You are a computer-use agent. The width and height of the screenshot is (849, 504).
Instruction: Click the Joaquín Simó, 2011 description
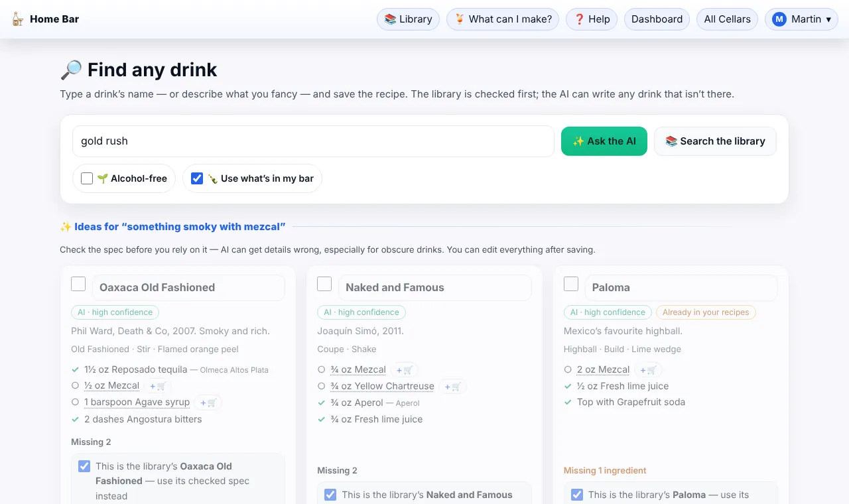[x=360, y=331]
